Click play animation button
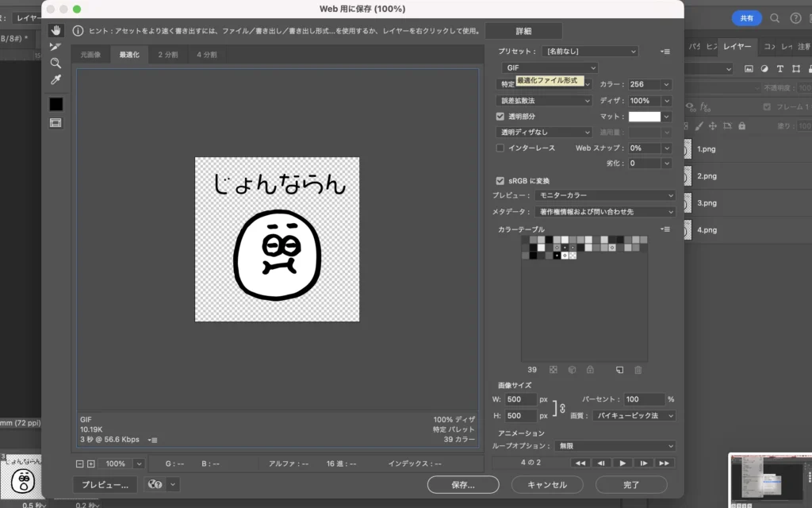 click(x=622, y=463)
